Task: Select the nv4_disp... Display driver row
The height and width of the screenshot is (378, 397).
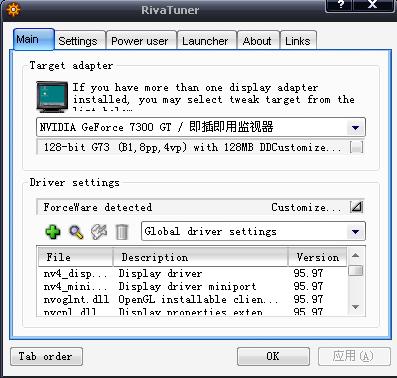Action: click(192, 274)
